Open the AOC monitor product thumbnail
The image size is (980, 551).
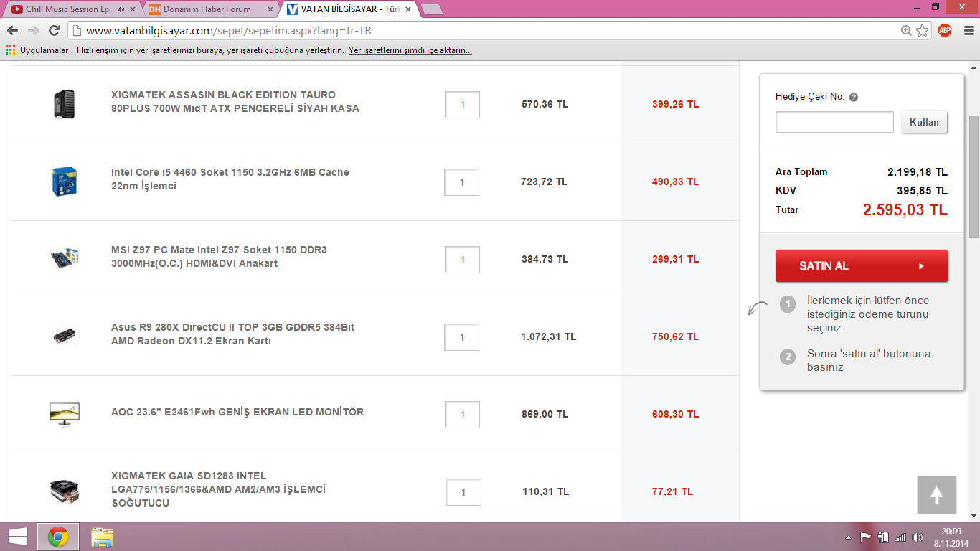pos(65,414)
